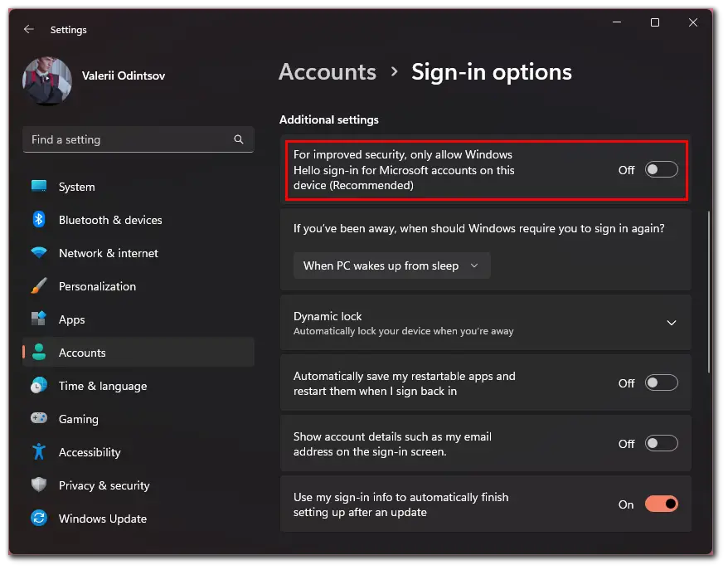
Task: Turn on show account details toggle
Action: tap(661, 443)
